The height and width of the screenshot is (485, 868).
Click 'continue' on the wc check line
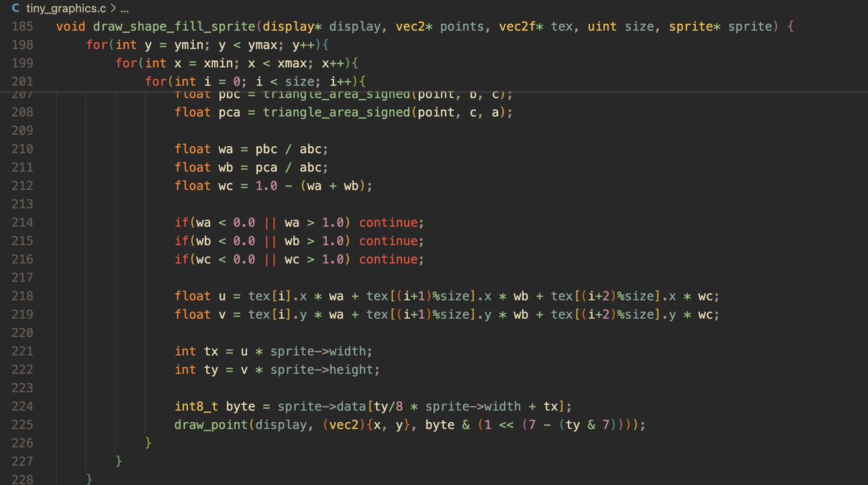pos(388,259)
